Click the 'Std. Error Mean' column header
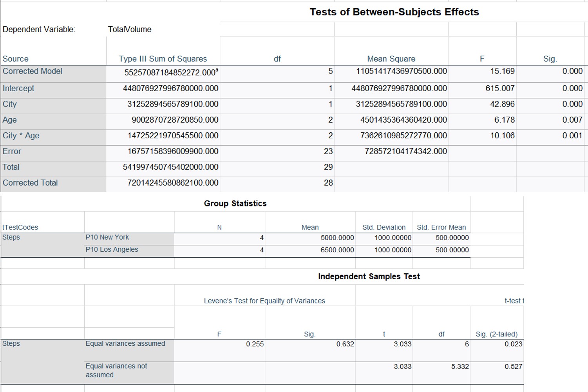Image resolution: width=588 pixels, height=392 pixels. click(441, 228)
